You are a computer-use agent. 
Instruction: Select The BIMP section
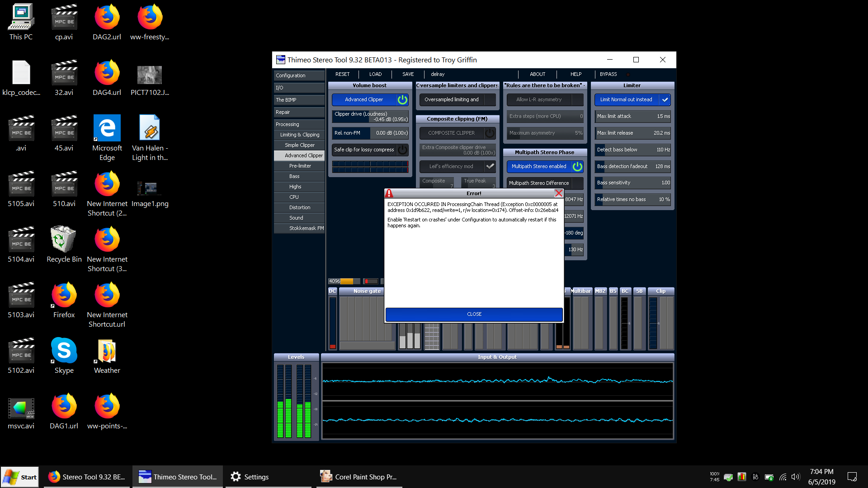click(x=299, y=100)
